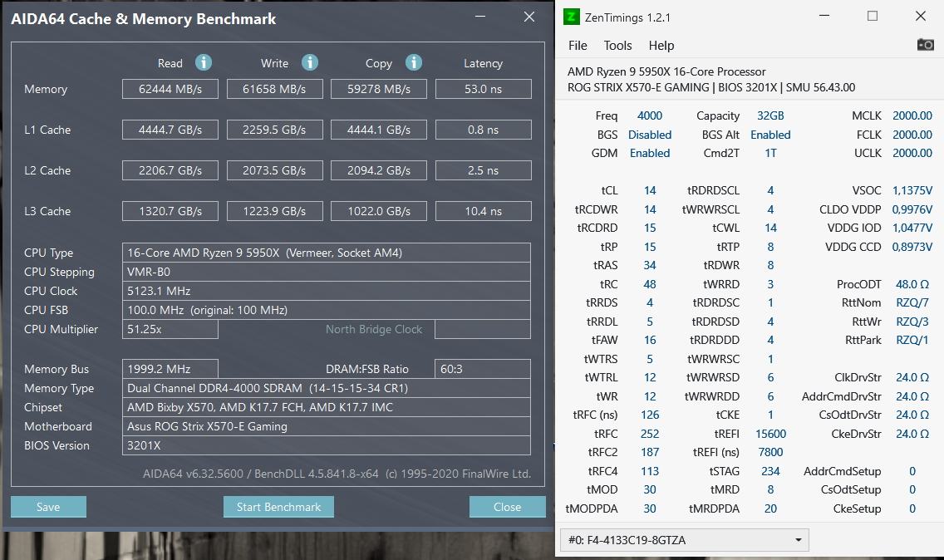Select the RttPark value RZQ/1
The image size is (944, 560).
pyautogui.click(x=912, y=340)
